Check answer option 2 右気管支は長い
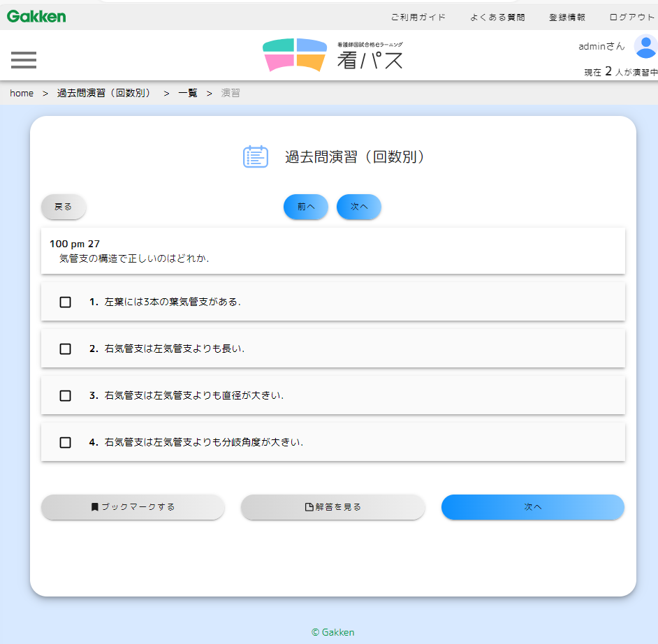The height and width of the screenshot is (644, 658). pyautogui.click(x=65, y=349)
